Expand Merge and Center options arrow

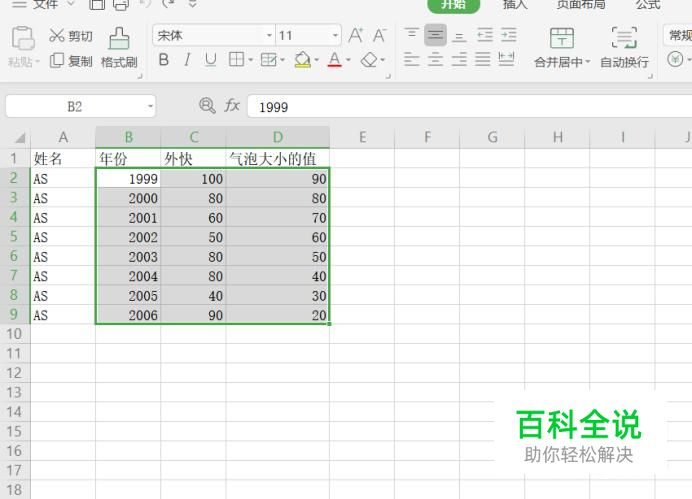tap(587, 62)
